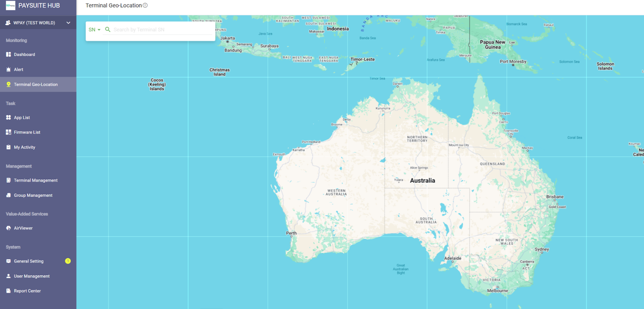Open the SN search type dropdown
Screen dimensions: 644x309
[x=95, y=30]
